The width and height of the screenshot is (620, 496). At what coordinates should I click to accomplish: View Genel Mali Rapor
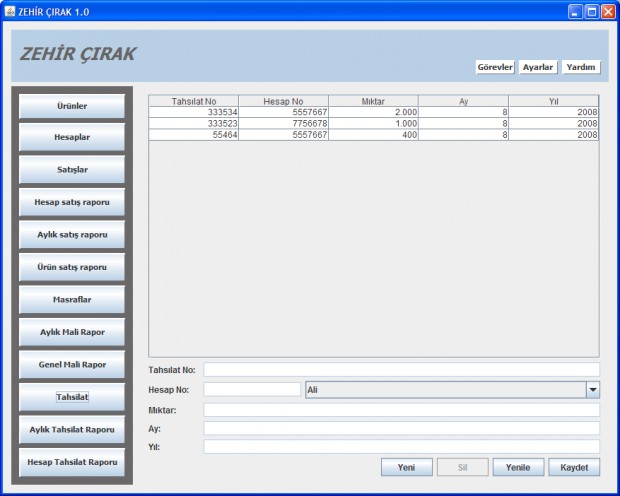[72, 364]
